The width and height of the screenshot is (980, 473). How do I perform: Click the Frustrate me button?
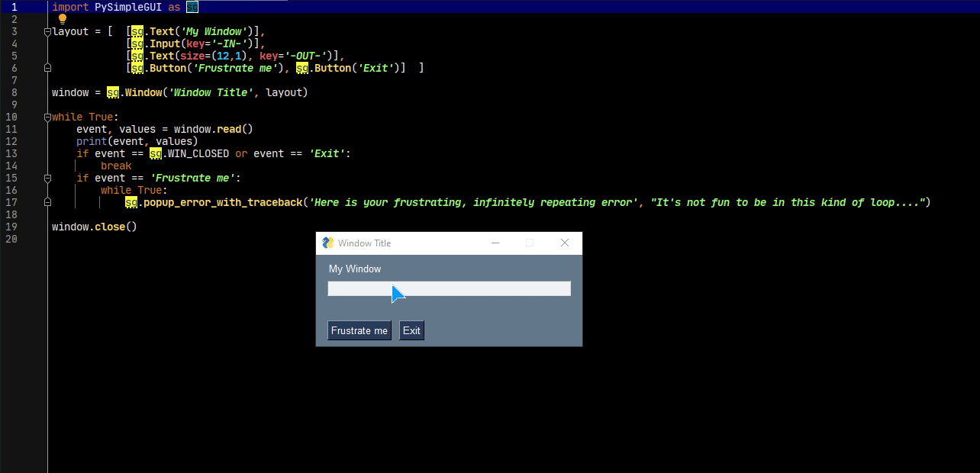359,330
